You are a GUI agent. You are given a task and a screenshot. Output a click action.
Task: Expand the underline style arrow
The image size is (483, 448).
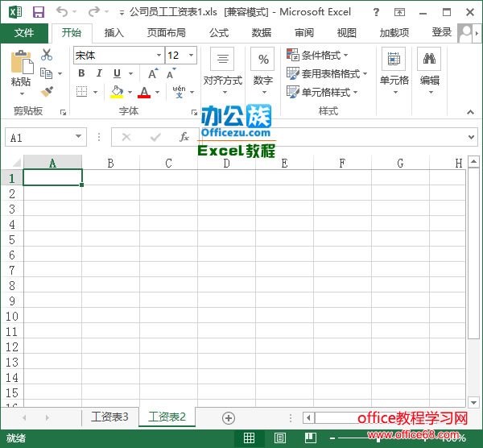131,73
